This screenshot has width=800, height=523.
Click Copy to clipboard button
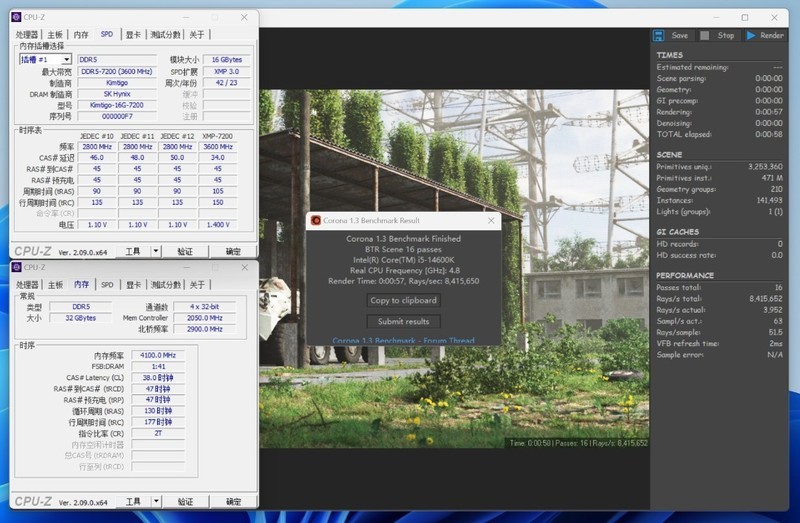[x=403, y=300]
